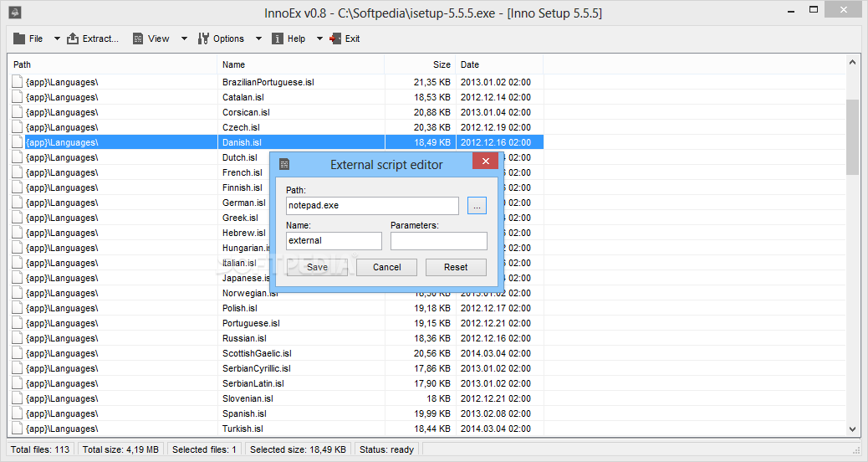Expand the File menu dropdown arrow

(x=57, y=38)
